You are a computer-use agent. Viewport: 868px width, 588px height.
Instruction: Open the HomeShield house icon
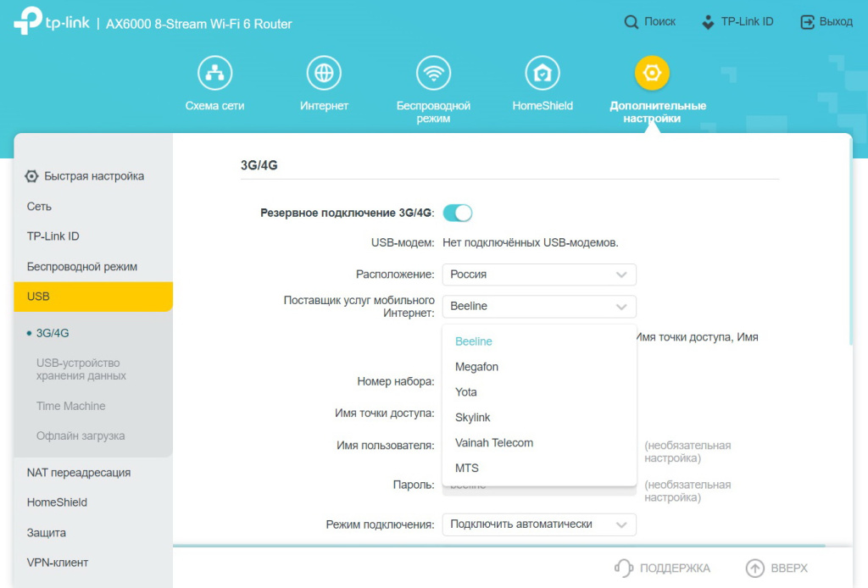542,73
